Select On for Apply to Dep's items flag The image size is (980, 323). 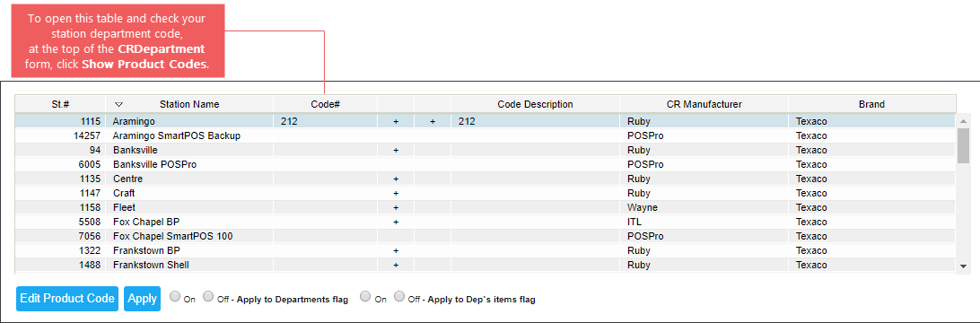tap(365, 296)
